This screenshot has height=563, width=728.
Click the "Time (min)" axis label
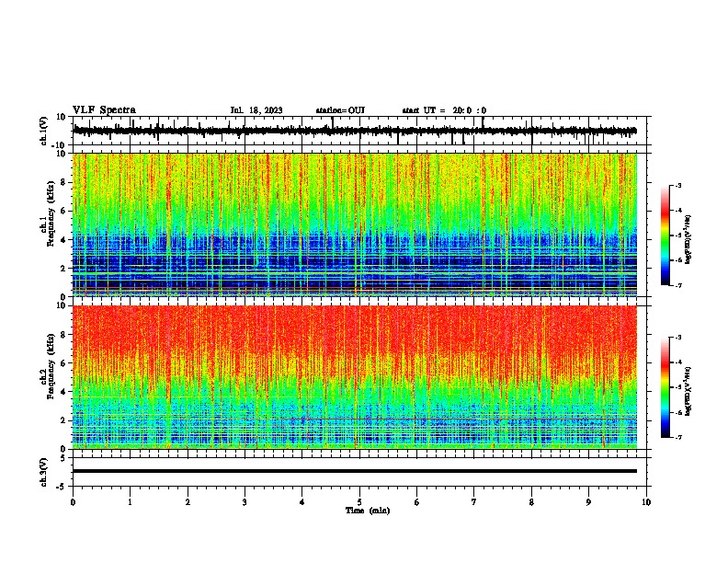pyautogui.click(x=368, y=511)
